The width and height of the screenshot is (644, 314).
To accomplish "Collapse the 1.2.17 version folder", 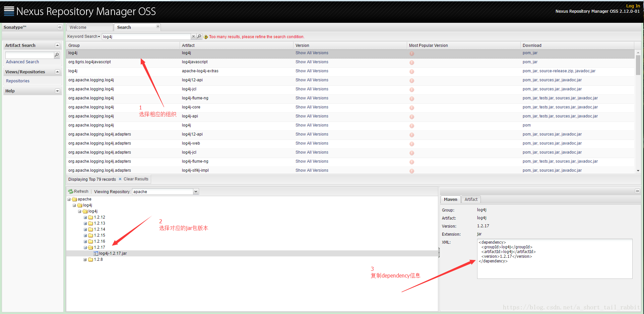I will point(85,248).
